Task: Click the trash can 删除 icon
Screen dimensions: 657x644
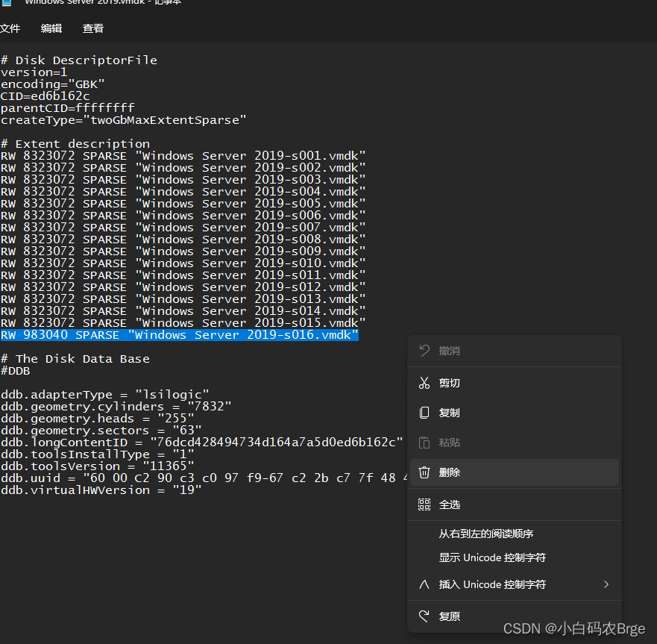Action: click(424, 472)
